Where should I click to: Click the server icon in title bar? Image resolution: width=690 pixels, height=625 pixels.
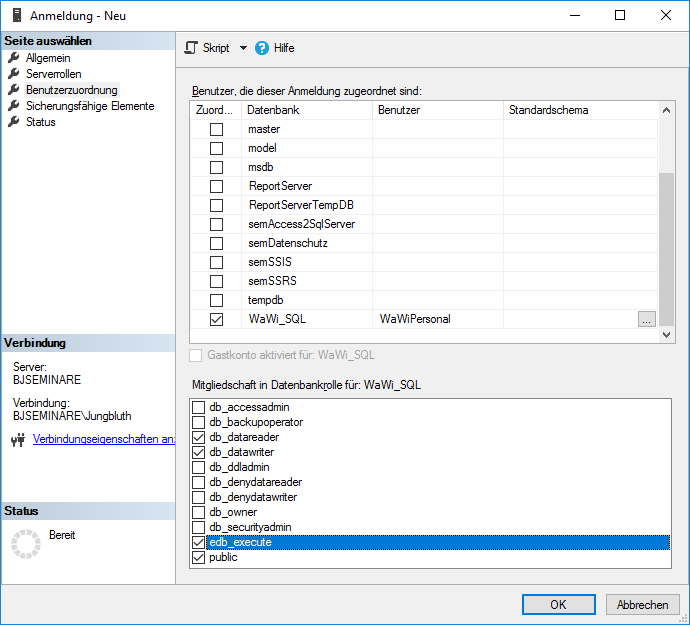15,16
